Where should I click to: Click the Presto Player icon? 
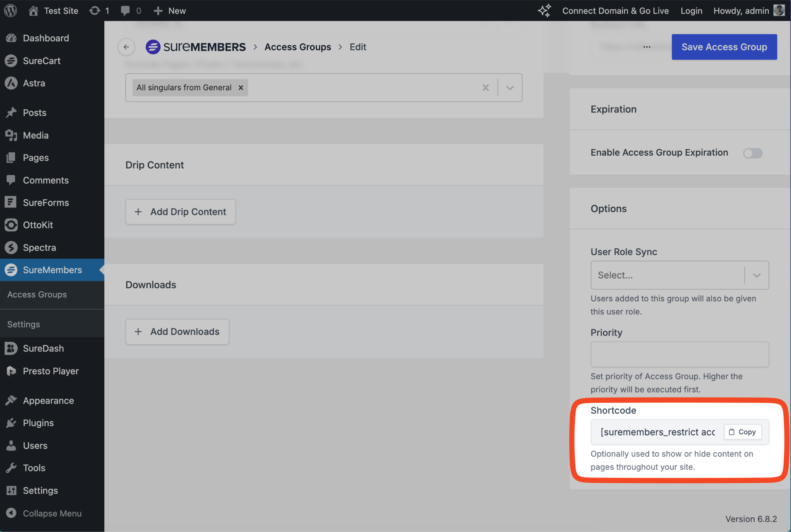click(x=11, y=371)
